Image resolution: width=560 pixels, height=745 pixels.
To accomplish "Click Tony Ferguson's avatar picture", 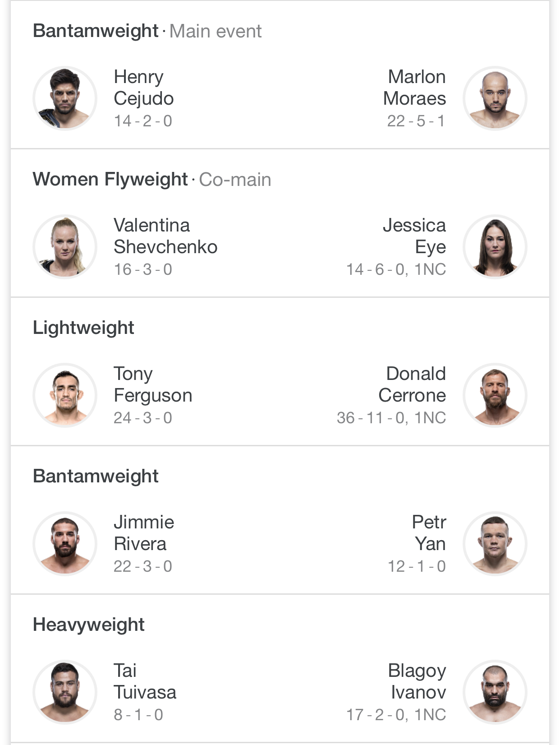I will (x=65, y=395).
